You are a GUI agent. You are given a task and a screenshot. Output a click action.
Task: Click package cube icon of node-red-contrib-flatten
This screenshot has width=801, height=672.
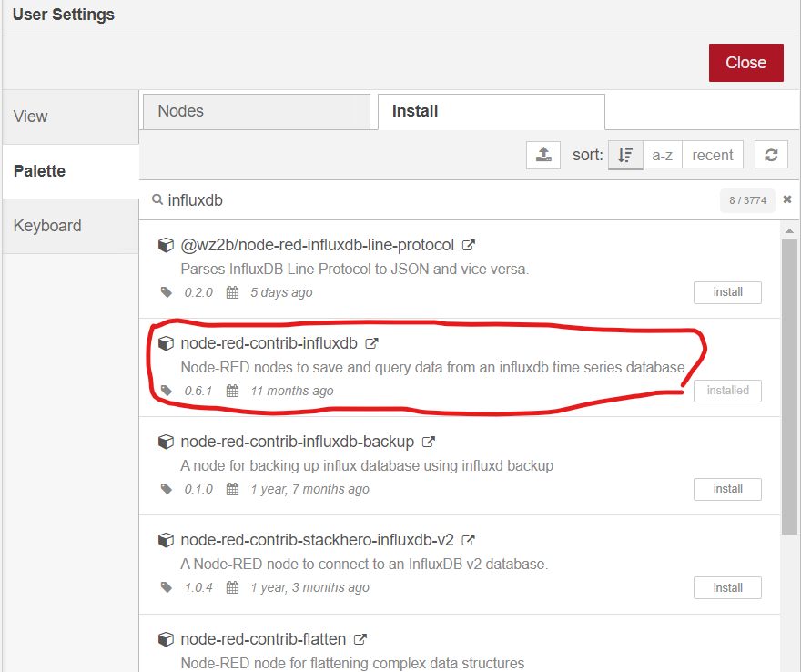pyautogui.click(x=166, y=639)
